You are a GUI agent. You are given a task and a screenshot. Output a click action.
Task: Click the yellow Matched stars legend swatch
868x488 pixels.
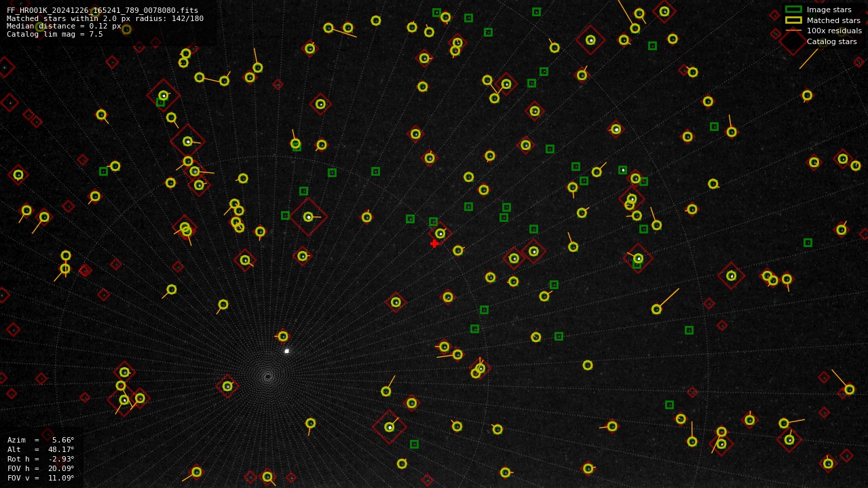tap(793, 20)
